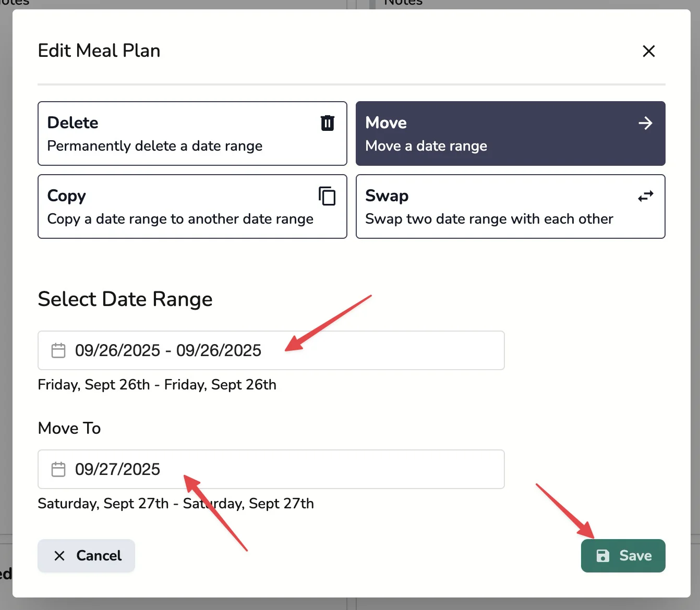The height and width of the screenshot is (610, 700).
Task: Click the Friday, Sept 26th date summary text
Action: pos(156,385)
